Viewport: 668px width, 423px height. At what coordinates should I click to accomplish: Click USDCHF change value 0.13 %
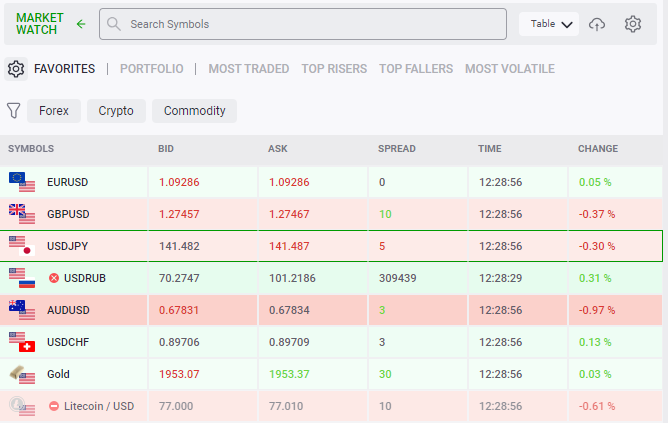(x=595, y=342)
